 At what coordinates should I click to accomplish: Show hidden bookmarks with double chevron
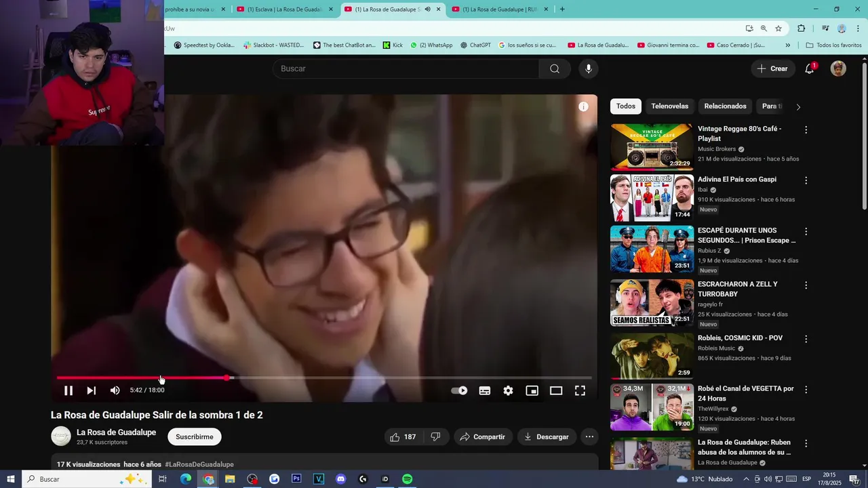[787, 45]
